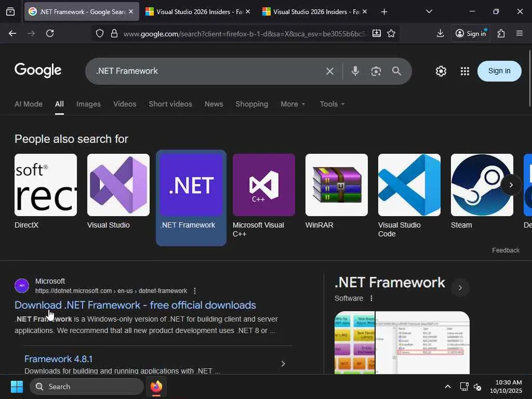Image resolution: width=532 pixels, height=399 pixels.
Task: Select the Short videos tab
Action: [x=170, y=104]
